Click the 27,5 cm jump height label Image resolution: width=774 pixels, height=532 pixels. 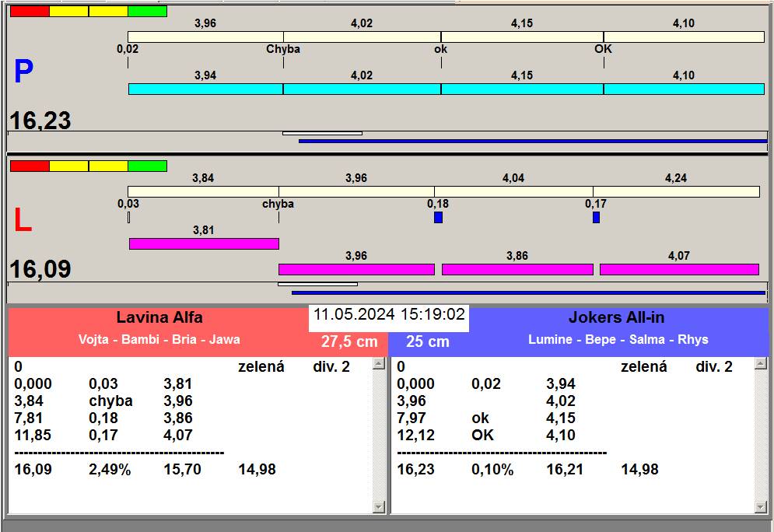[349, 341]
